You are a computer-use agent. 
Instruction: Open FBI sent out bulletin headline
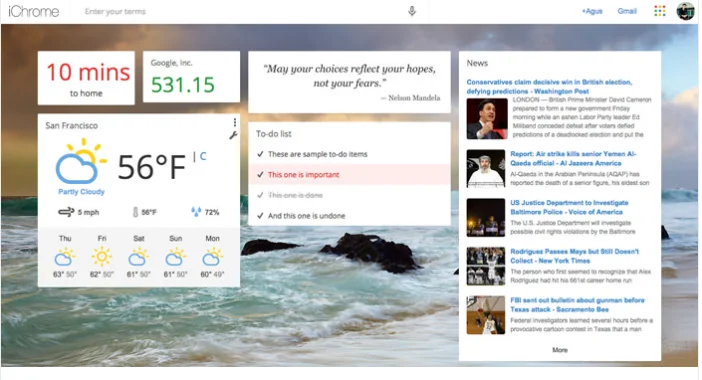click(x=577, y=305)
